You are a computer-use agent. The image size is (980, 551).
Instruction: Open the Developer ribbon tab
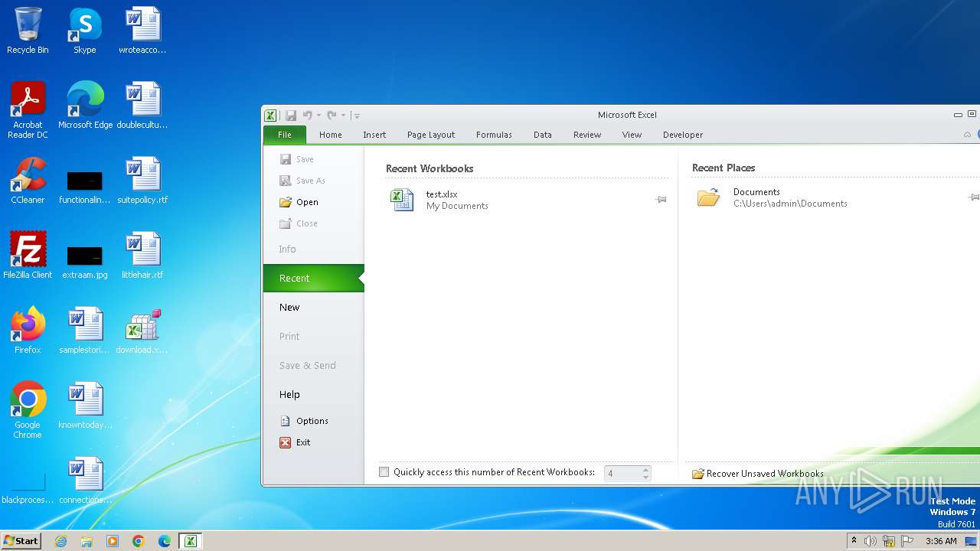(683, 135)
